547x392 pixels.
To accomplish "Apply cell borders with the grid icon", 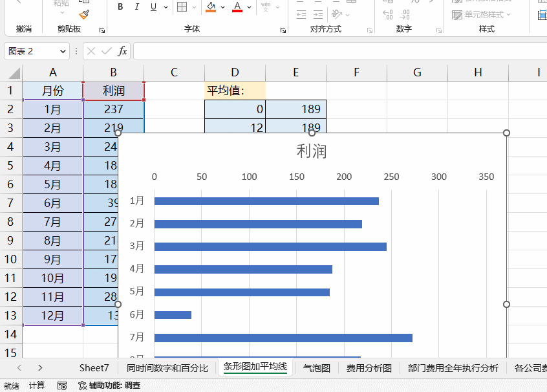I will 182,7.
